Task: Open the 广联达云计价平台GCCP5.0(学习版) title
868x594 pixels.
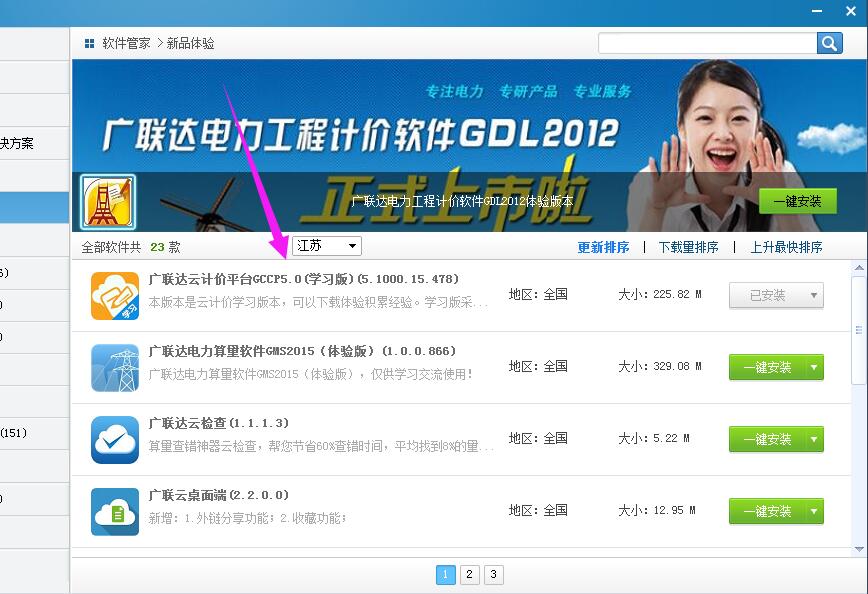Action: click(x=303, y=279)
